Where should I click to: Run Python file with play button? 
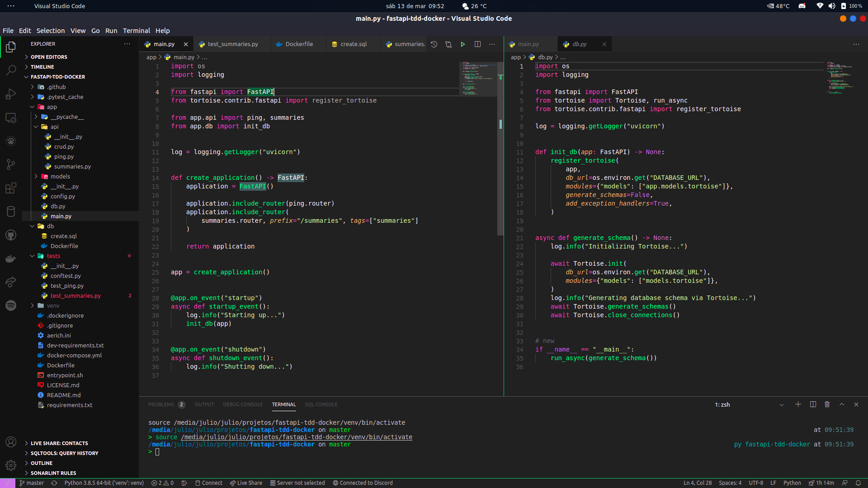463,44
